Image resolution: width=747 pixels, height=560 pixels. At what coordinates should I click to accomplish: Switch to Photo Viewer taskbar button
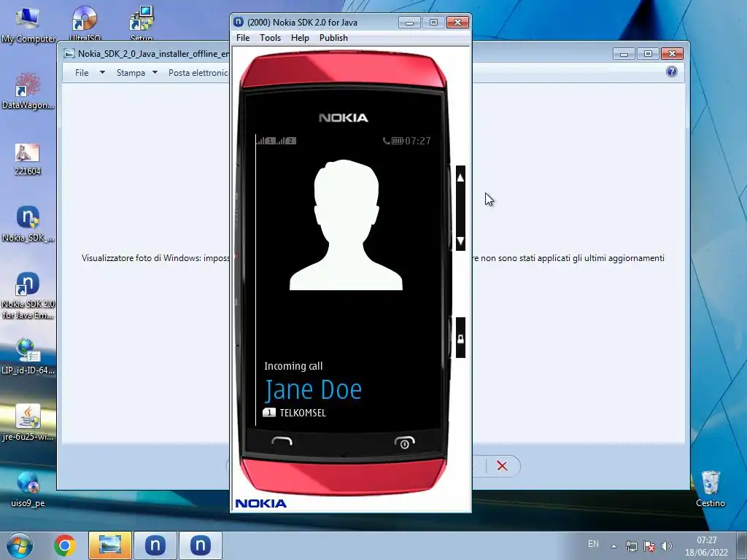tap(110, 545)
